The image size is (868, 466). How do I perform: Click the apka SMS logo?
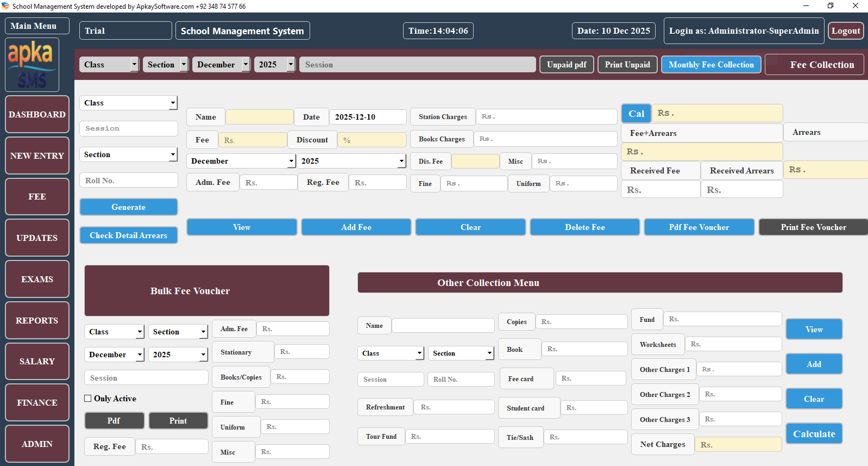[32, 65]
